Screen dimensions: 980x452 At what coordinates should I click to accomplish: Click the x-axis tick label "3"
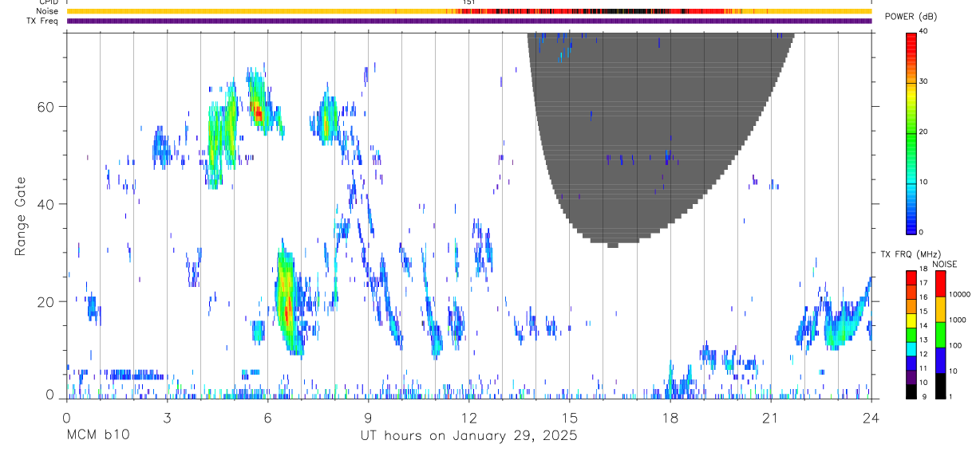point(167,418)
